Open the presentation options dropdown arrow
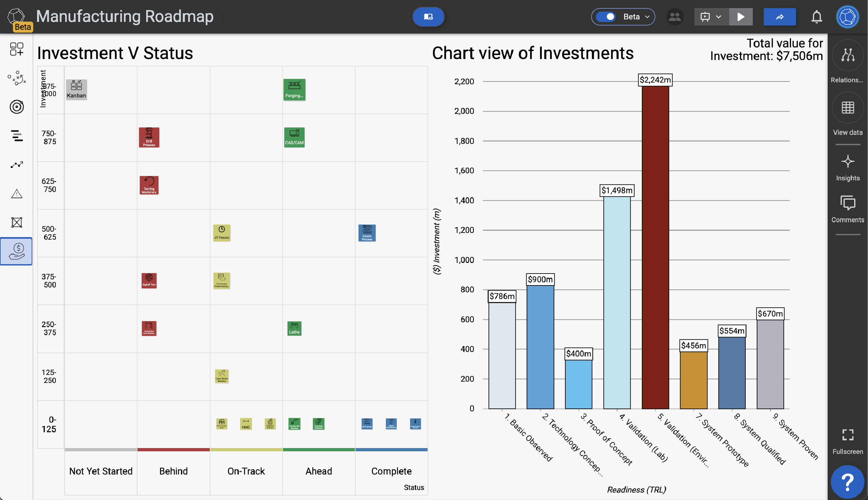This screenshot has width=868, height=500. click(718, 16)
